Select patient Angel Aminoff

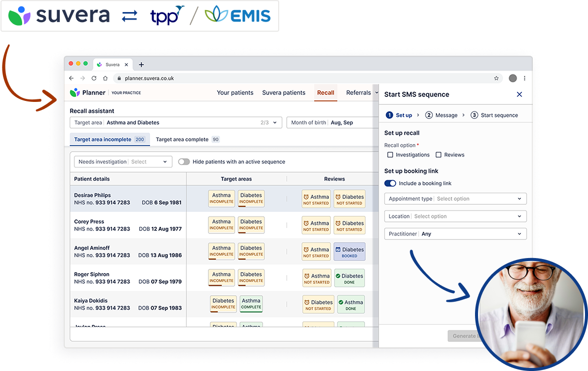point(128,252)
